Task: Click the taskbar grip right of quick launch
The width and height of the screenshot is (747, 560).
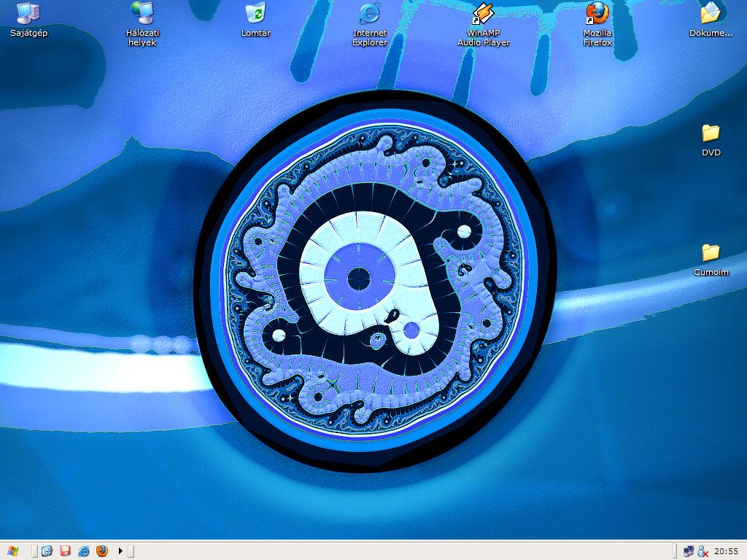Action: point(131,551)
